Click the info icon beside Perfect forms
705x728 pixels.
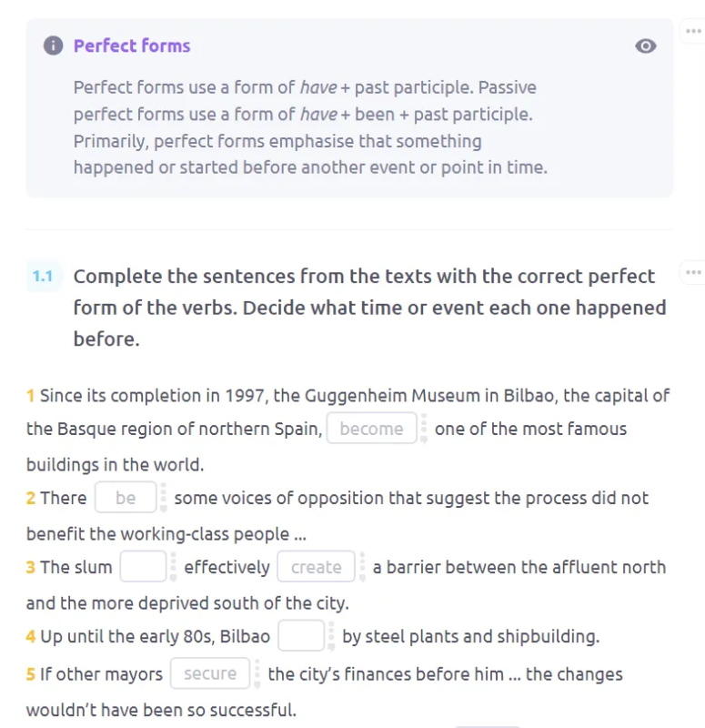click(x=54, y=46)
